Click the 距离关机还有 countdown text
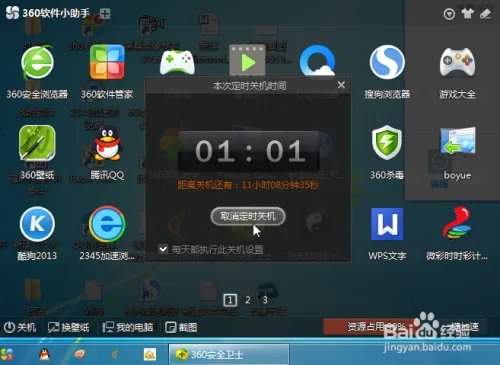The width and height of the screenshot is (500, 365). pyautogui.click(x=248, y=184)
